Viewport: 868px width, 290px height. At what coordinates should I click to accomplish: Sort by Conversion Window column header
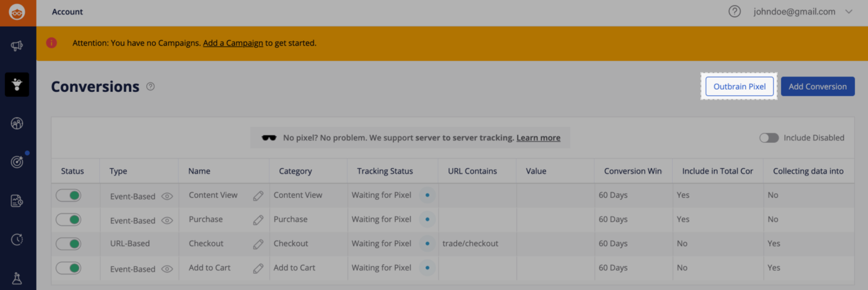click(x=633, y=171)
